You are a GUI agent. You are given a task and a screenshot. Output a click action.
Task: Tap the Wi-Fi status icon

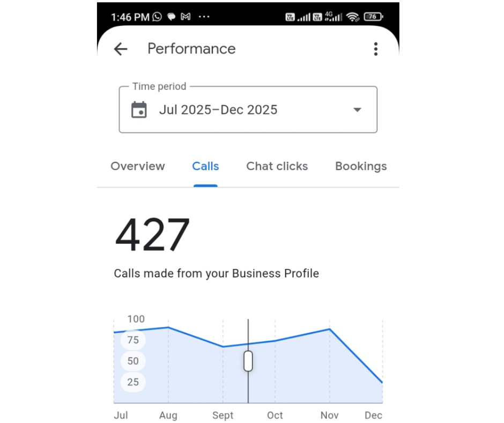[352, 17]
